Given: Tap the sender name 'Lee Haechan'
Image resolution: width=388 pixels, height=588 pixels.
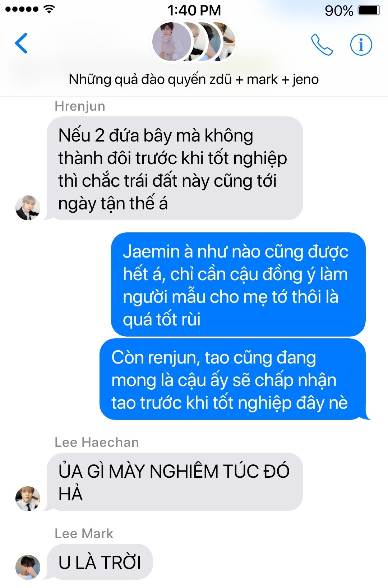Looking at the screenshot, I should tap(97, 442).
